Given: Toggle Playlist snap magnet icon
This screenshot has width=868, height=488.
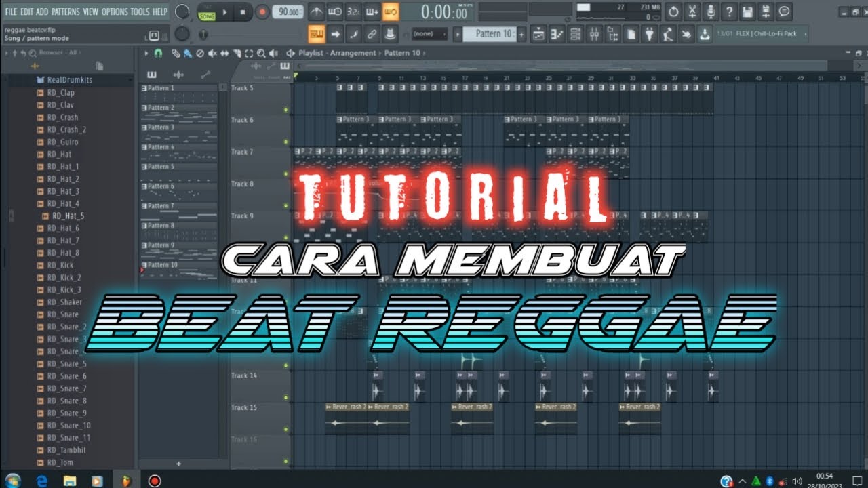Looking at the screenshot, I should (158, 53).
